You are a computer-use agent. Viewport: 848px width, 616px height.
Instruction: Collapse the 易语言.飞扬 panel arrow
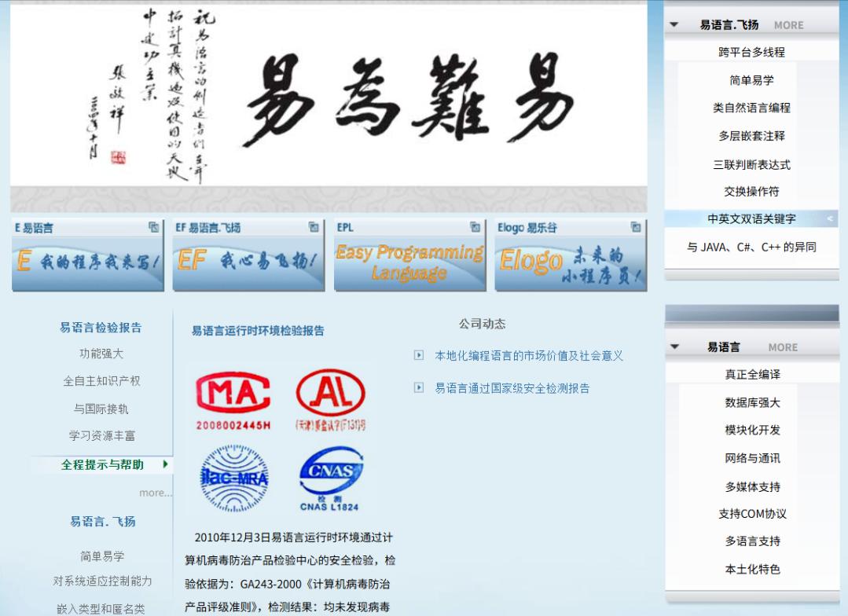[674, 24]
